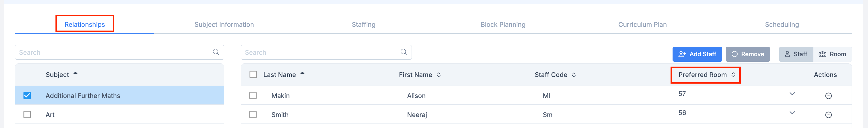Select the Makin staff row checkbox
This screenshot has width=868, height=128.
[x=253, y=96]
